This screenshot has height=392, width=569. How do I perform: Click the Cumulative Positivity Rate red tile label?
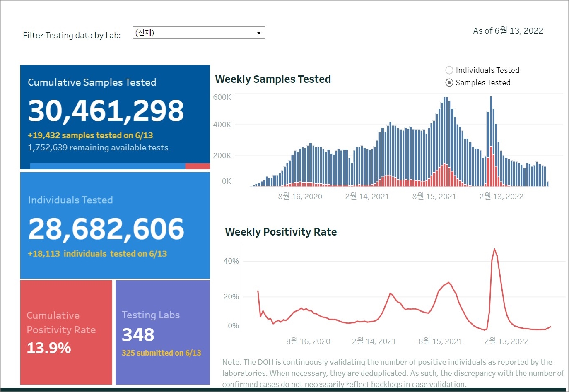coord(61,322)
